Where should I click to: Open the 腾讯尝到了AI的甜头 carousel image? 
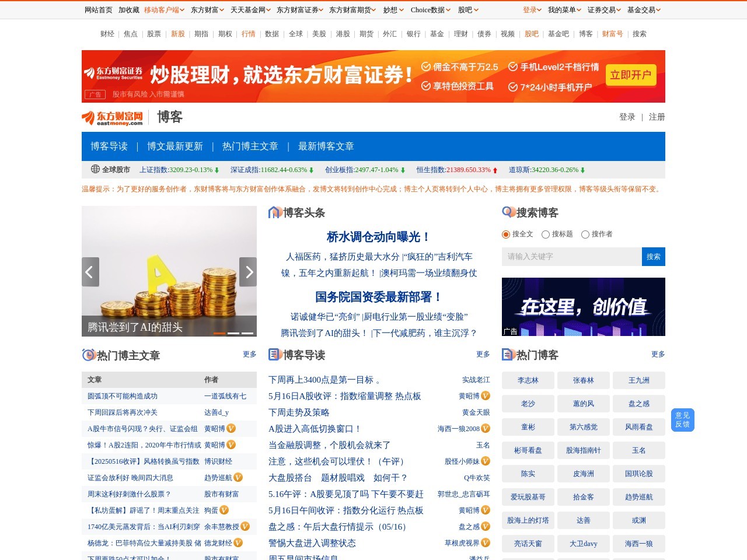click(x=169, y=271)
